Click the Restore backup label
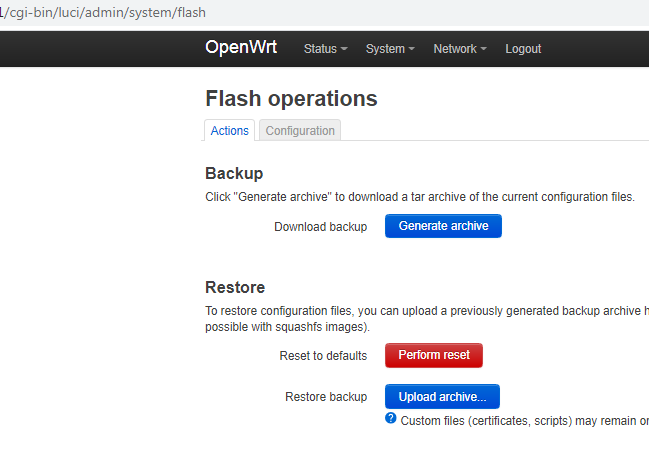Viewport: 649px width, 454px height. (326, 396)
